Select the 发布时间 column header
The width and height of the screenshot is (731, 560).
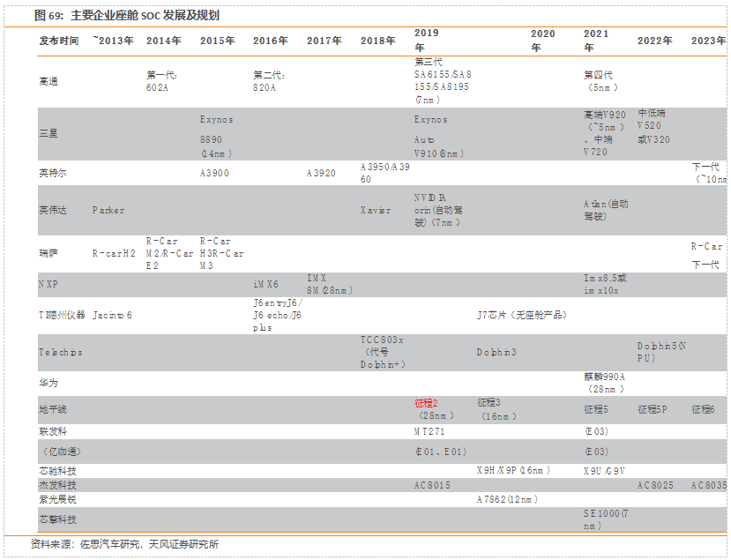(59, 41)
